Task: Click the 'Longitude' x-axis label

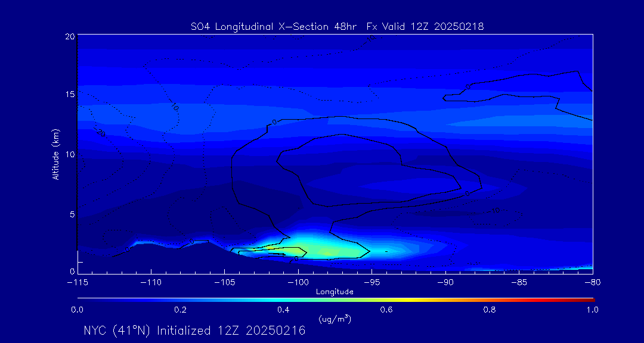Action: pos(335,292)
